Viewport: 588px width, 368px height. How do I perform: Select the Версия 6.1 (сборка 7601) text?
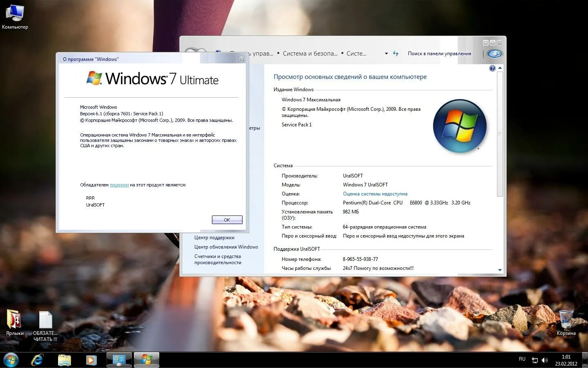122,114
